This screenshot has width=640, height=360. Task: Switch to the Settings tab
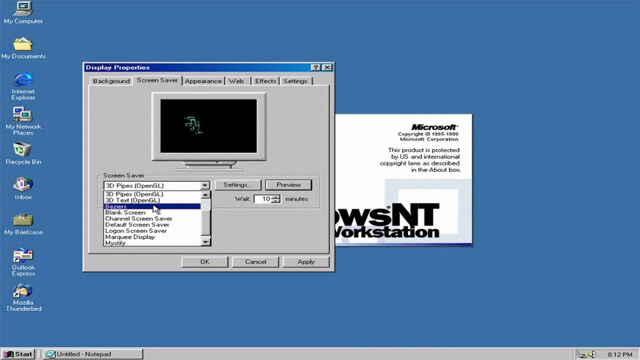pyautogui.click(x=295, y=81)
